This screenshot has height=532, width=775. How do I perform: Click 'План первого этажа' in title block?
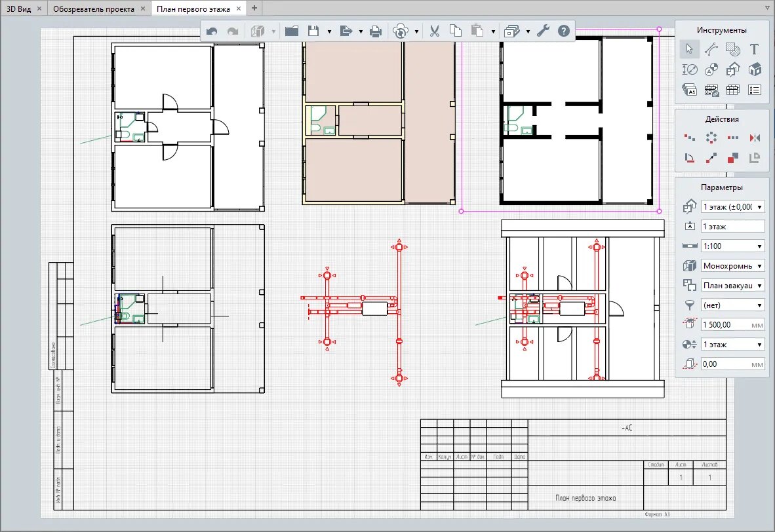pyautogui.click(x=586, y=498)
